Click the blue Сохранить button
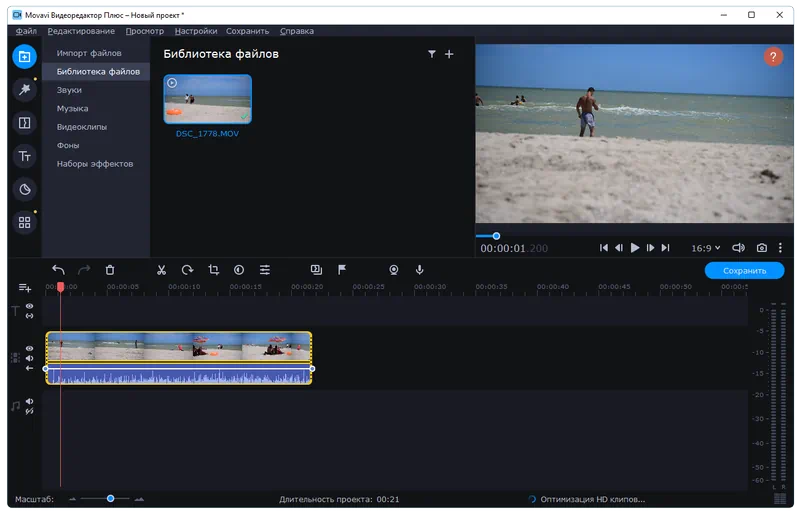 coord(744,271)
